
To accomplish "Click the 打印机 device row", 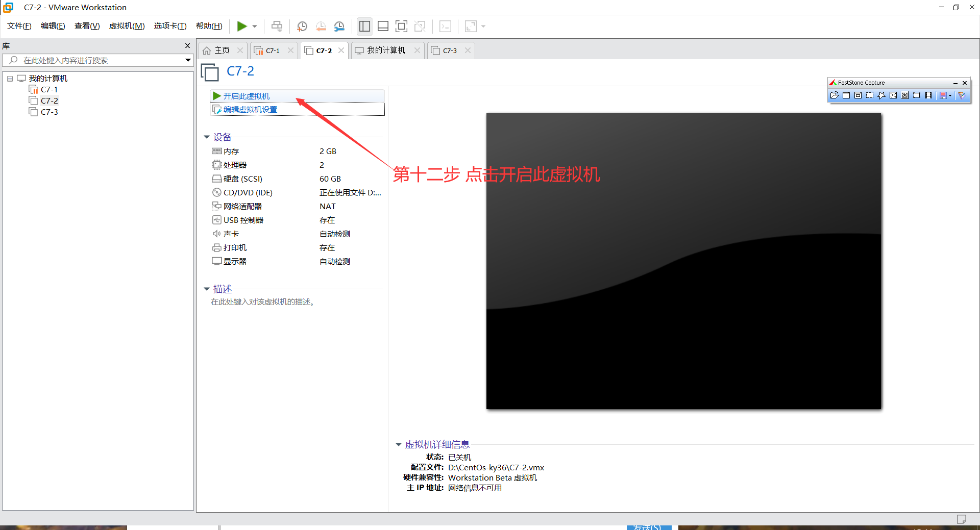I will (297, 248).
